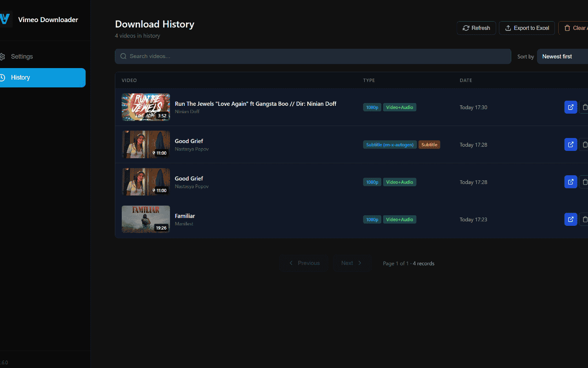
Task: Refresh the download history
Action: (476, 28)
